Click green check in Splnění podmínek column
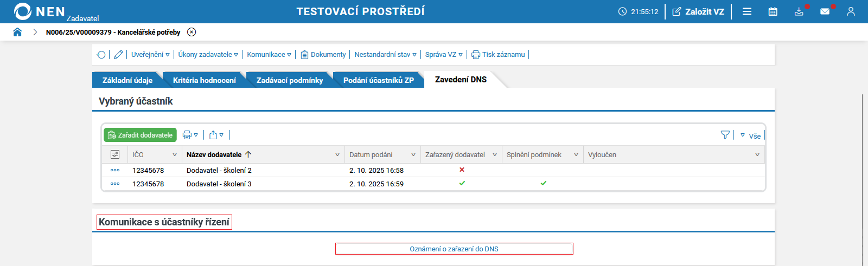The image size is (868, 266). 543,183
